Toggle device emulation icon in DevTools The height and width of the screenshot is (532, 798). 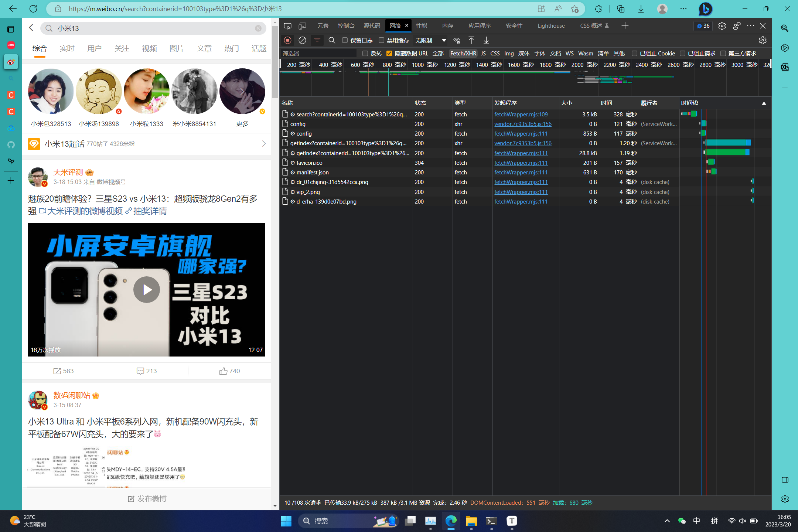[x=303, y=26]
